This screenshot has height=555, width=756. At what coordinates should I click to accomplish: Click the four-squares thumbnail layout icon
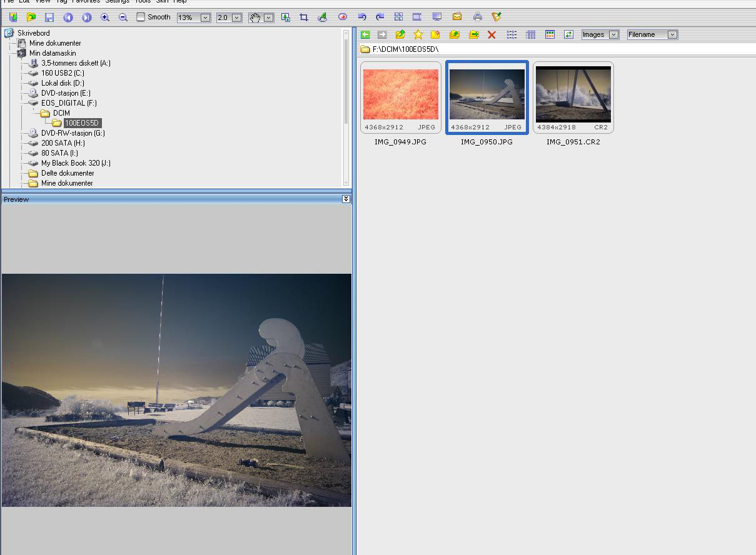coord(398,17)
